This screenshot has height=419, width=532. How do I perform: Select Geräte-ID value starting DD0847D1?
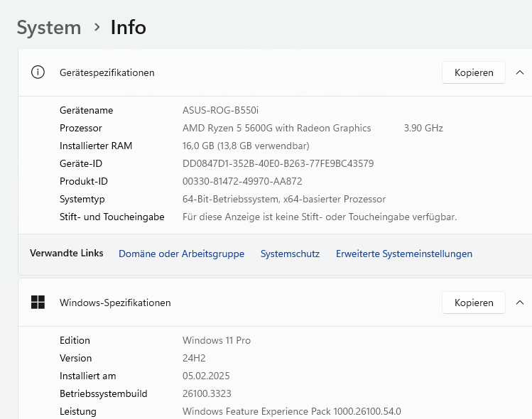278,163
